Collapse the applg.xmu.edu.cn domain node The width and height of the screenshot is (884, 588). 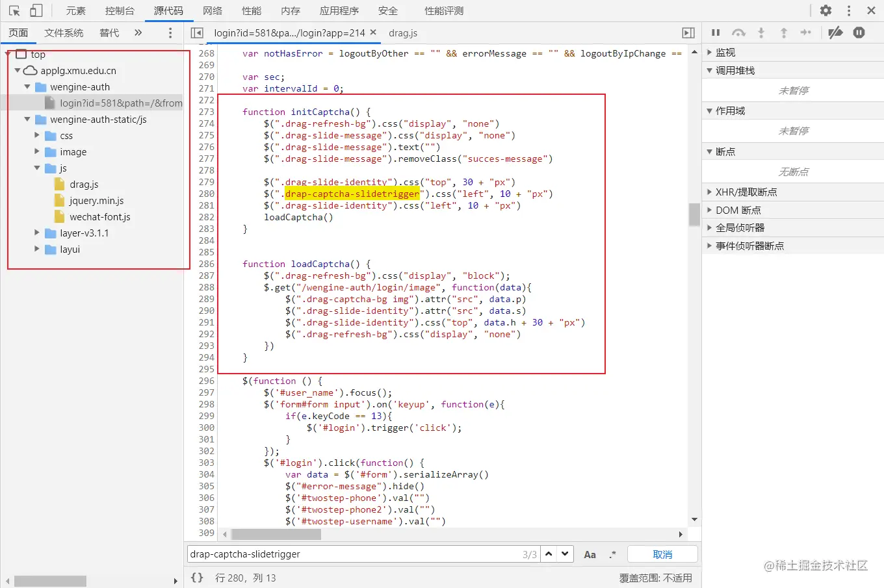(x=18, y=70)
